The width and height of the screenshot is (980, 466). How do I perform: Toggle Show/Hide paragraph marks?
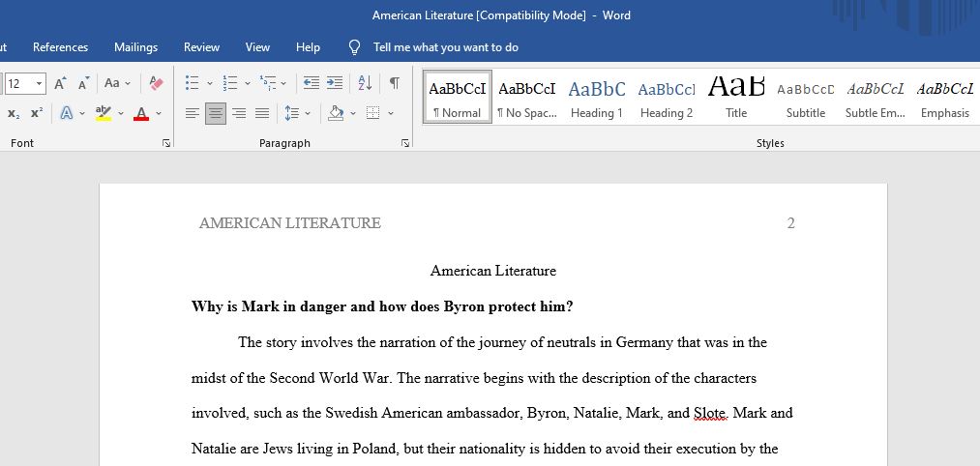(395, 83)
